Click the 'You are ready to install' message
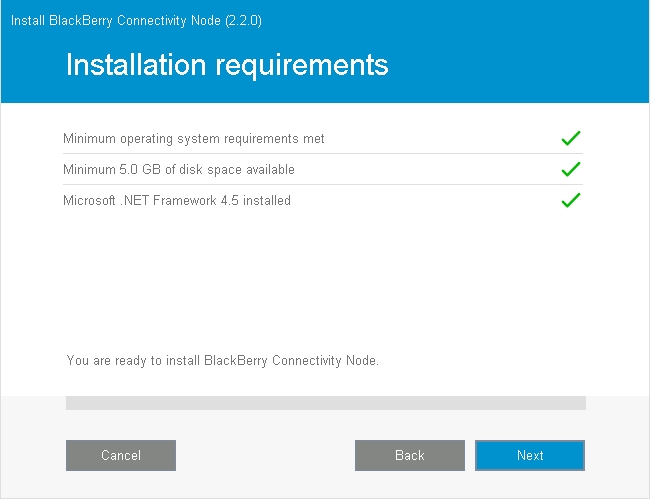 tap(222, 360)
